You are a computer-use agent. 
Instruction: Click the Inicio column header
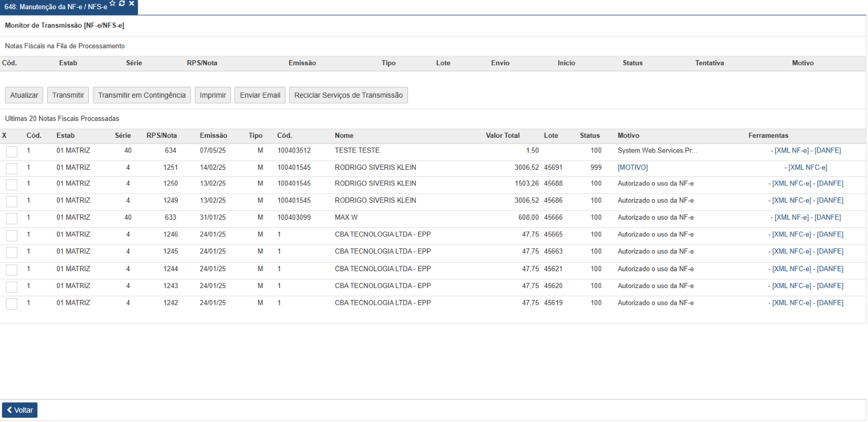coord(566,63)
